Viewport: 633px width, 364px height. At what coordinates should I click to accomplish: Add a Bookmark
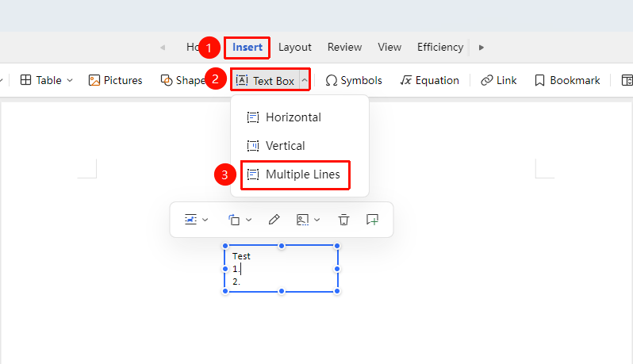(x=567, y=80)
